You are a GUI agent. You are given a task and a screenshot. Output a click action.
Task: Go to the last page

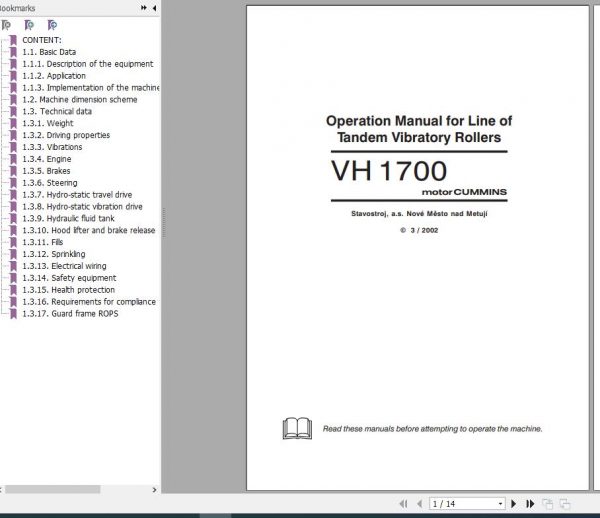[530, 504]
